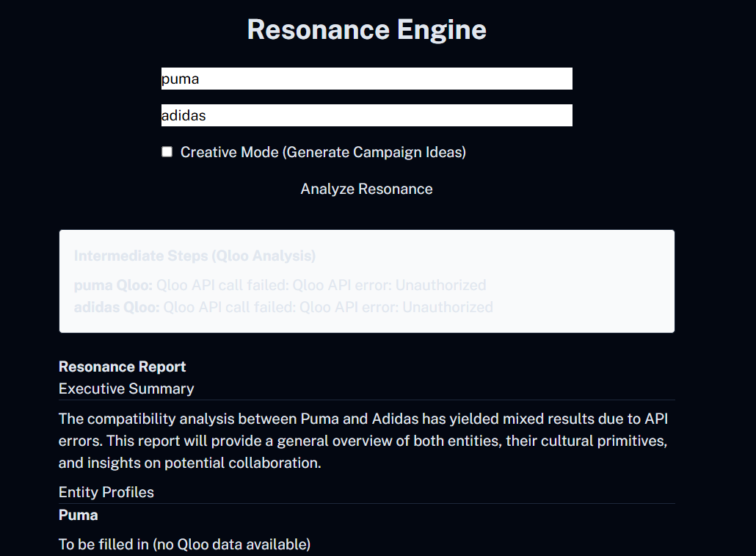Click the bold puma Qloo label
Viewport: 756px width, 556px height.
(113, 285)
